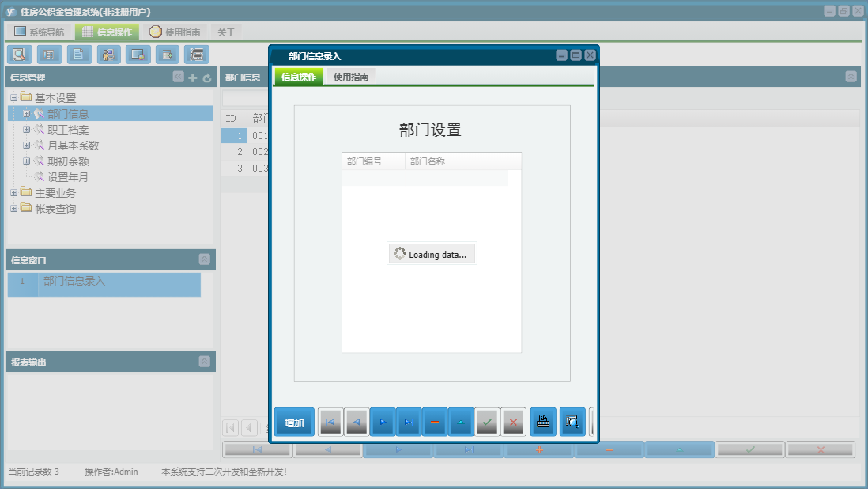Image resolution: width=868 pixels, height=489 pixels.
Task: Expand the 主要业务 tree folder
Action: tap(14, 192)
